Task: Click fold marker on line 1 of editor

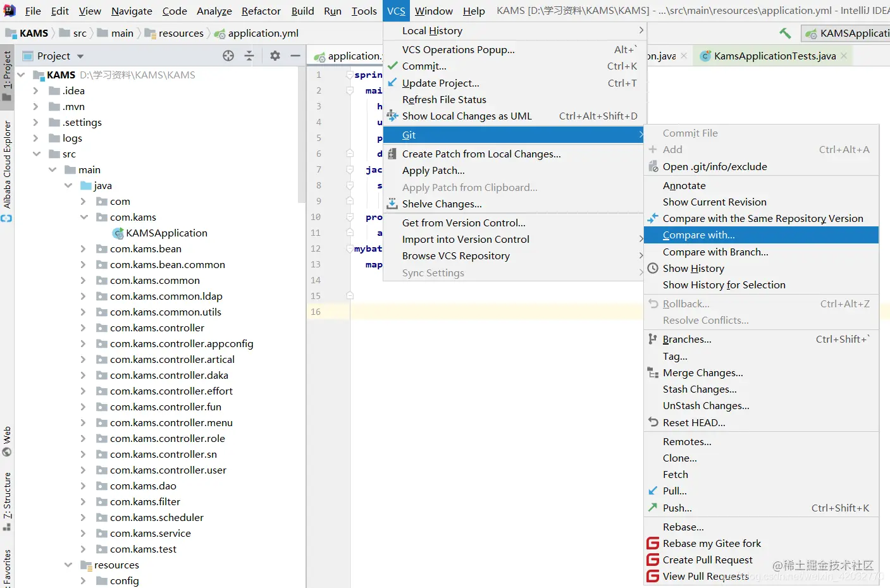Action: pos(350,75)
